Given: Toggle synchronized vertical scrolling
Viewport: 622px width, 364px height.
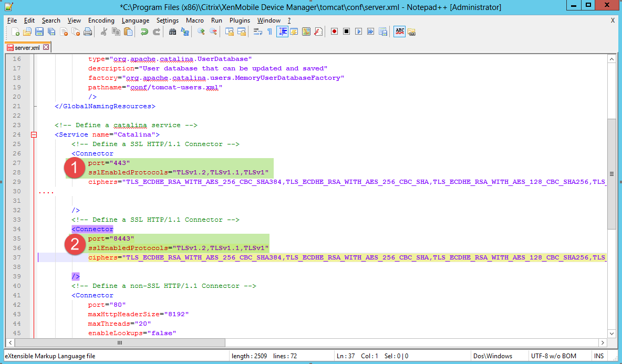Looking at the screenshot, I should (x=229, y=32).
